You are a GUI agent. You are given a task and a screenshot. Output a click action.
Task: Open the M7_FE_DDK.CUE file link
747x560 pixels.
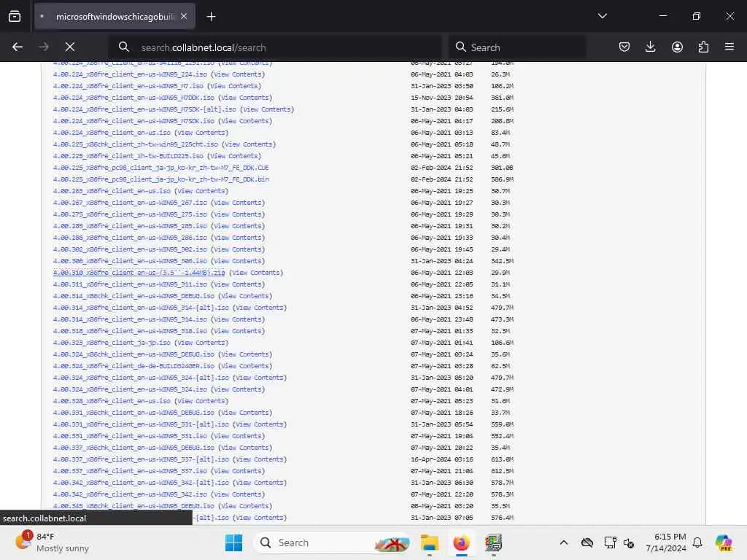click(x=161, y=168)
